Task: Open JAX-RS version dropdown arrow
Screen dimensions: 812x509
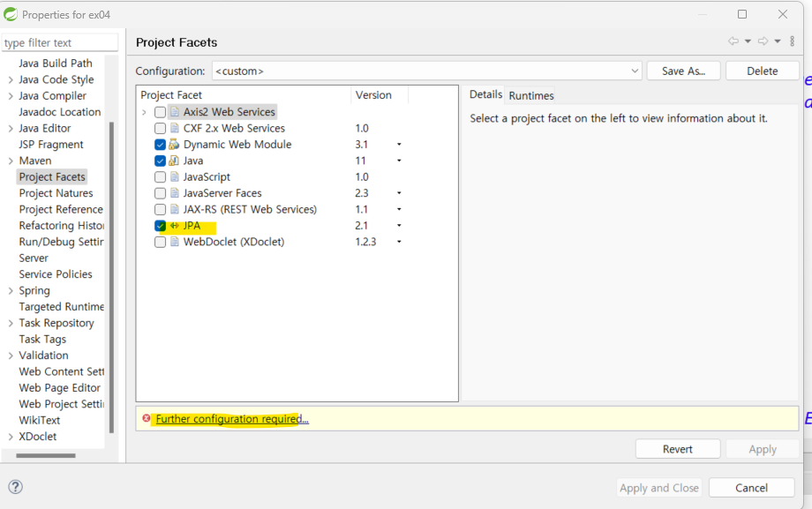Action: 399,209
